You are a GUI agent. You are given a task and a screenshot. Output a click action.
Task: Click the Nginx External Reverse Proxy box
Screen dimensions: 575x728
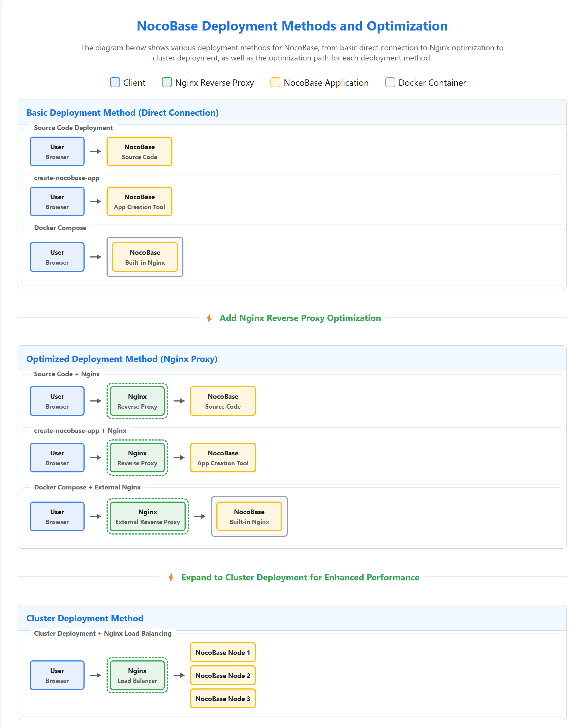148,516
